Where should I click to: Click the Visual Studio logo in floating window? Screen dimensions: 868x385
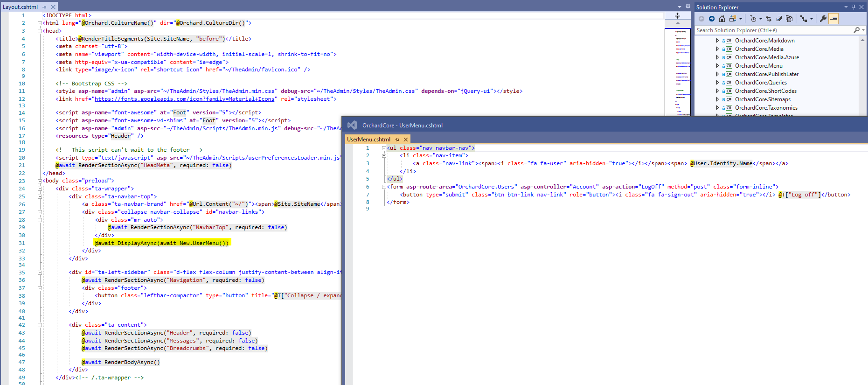tap(352, 125)
